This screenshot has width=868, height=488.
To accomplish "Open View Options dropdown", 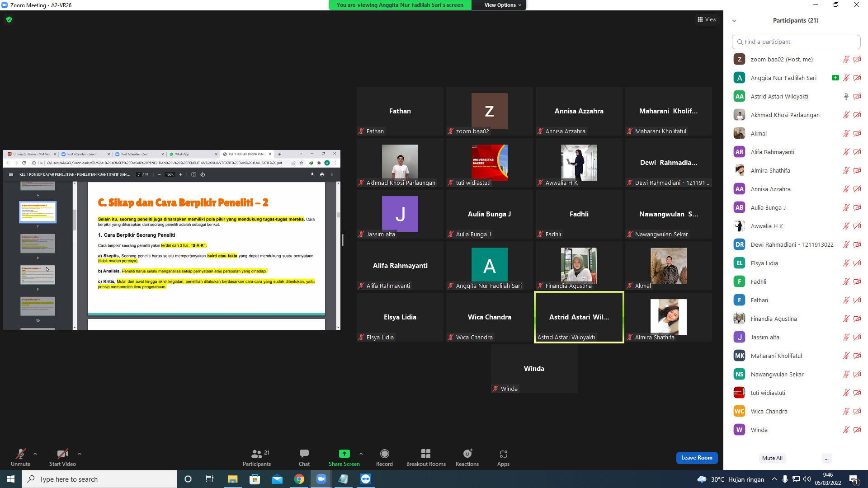I will [x=503, y=5].
